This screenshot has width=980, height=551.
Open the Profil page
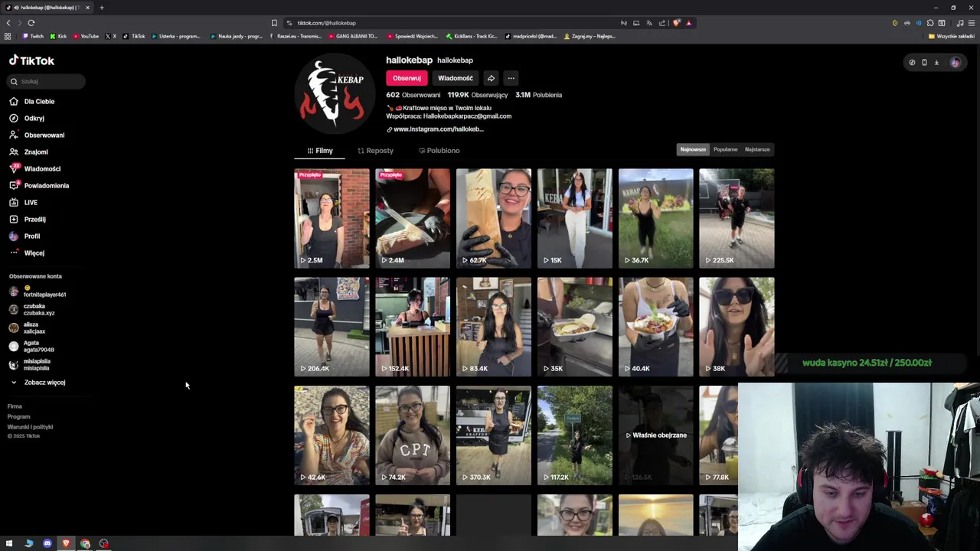[x=24, y=236]
